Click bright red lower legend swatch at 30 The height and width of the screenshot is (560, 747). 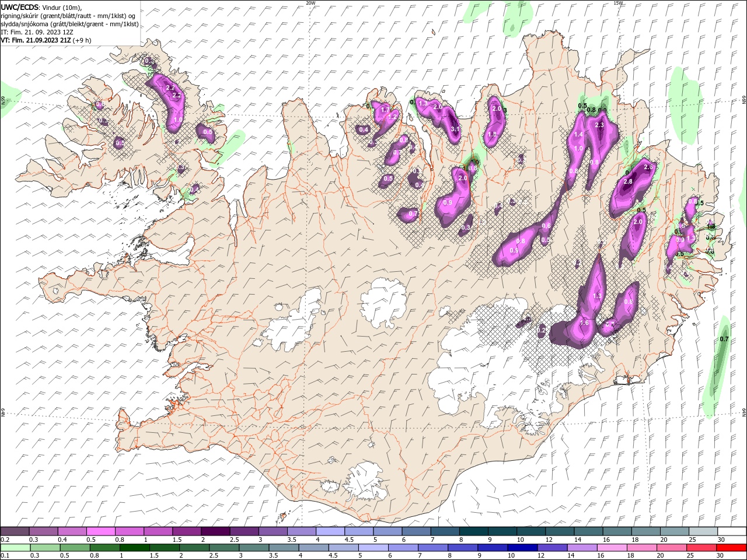pyautogui.click(x=732, y=548)
